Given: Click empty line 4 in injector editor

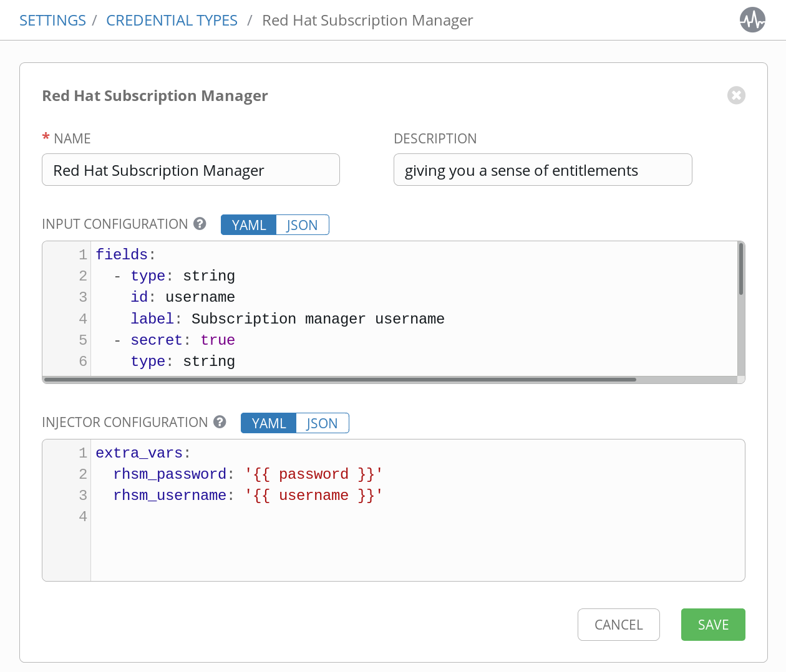Looking at the screenshot, I should [x=374, y=517].
